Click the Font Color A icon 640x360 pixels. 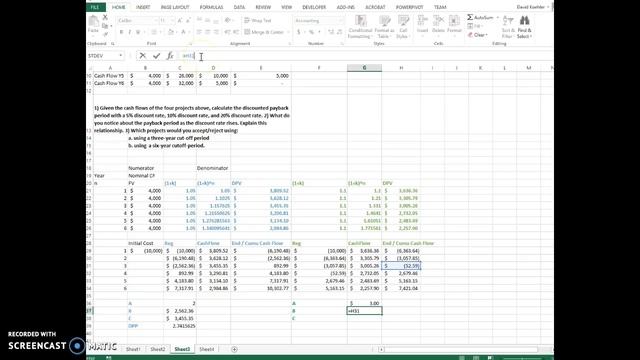[x=183, y=32]
